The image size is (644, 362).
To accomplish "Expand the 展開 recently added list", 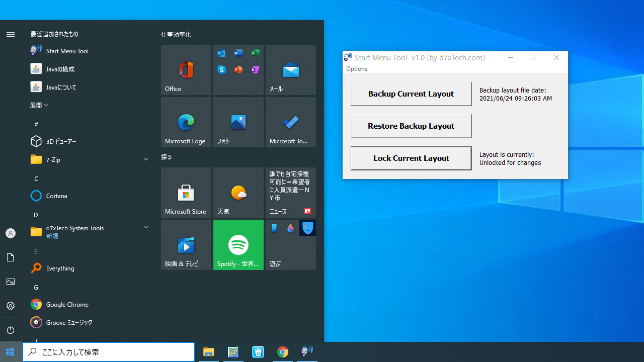I will [39, 105].
